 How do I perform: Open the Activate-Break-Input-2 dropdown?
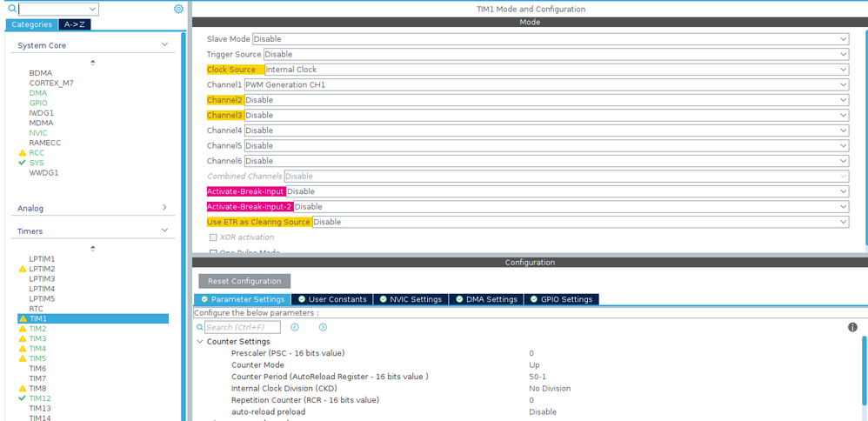click(571, 207)
